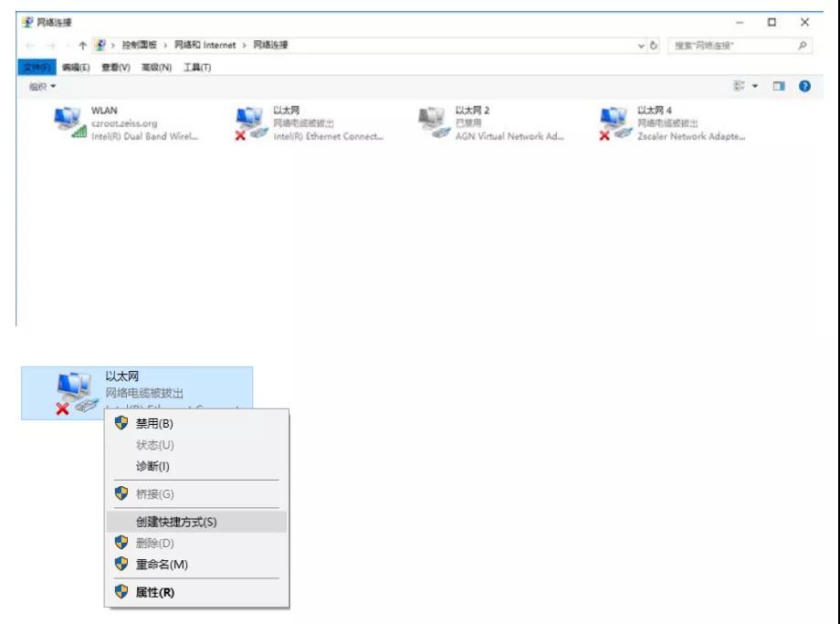This screenshot has width=840, height=624.
Task: Click the 搜索"网络连接" search field
Action: pyautogui.click(x=730, y=46)
